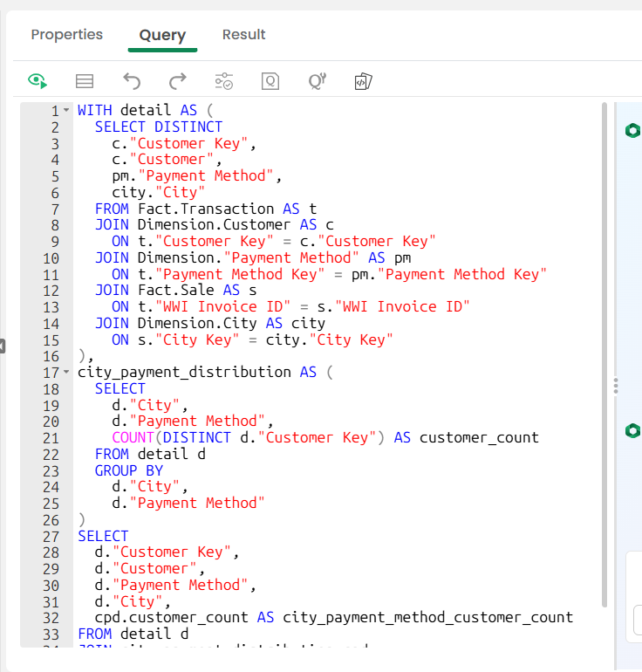Click 'city_payment_method_customer_count' on line 32
Screen dimensions: 642x672
427,618
